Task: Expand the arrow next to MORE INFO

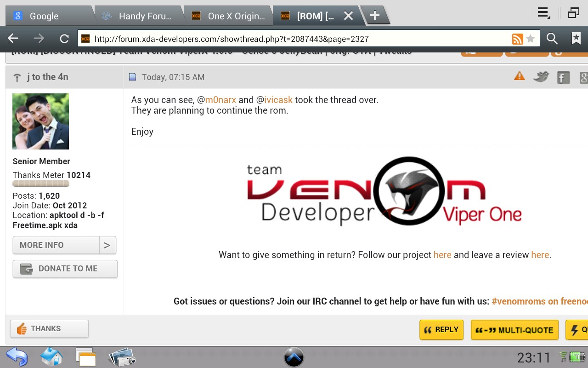Action: [x=107, y=245]
